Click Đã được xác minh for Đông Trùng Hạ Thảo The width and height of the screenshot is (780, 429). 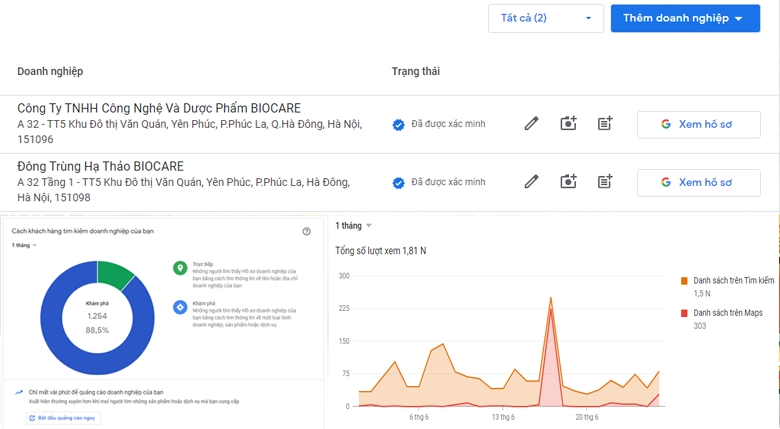pyautogui.click(x=448, y=182)
